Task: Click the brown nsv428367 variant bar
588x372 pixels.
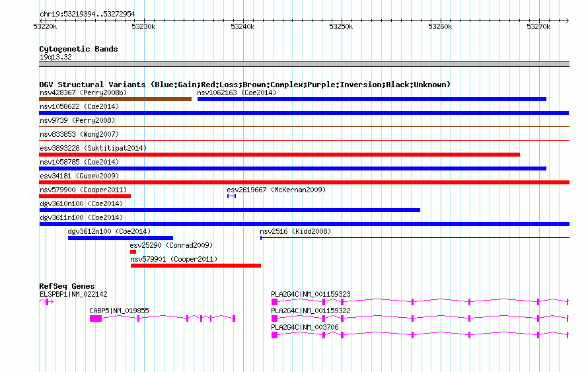Action: coord(115,99)
